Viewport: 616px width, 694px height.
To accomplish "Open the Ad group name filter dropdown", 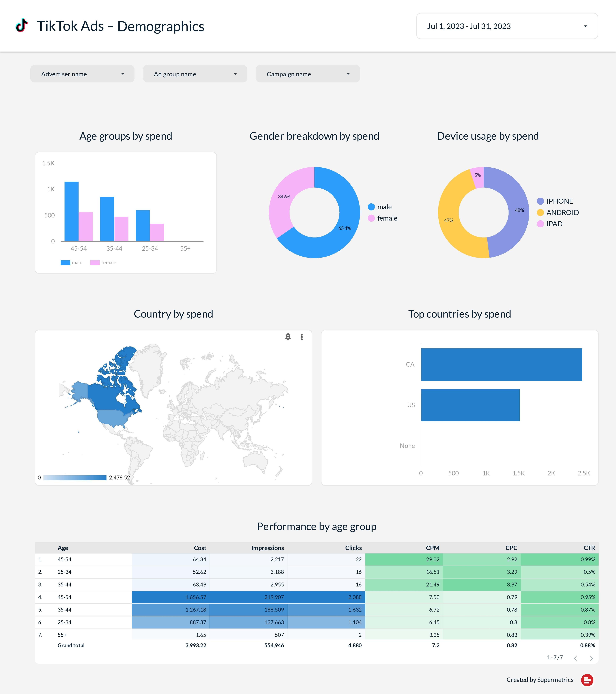I will [x=195, y=74].
